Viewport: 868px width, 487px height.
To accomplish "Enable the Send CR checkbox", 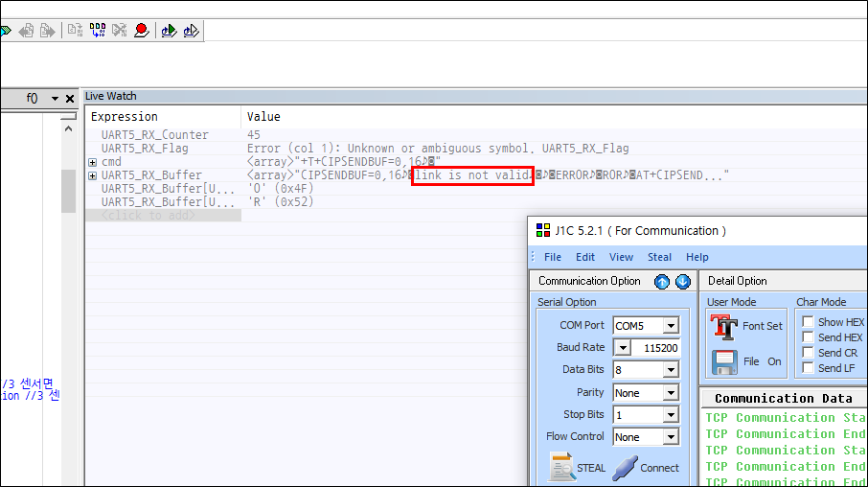I will 808,353.
